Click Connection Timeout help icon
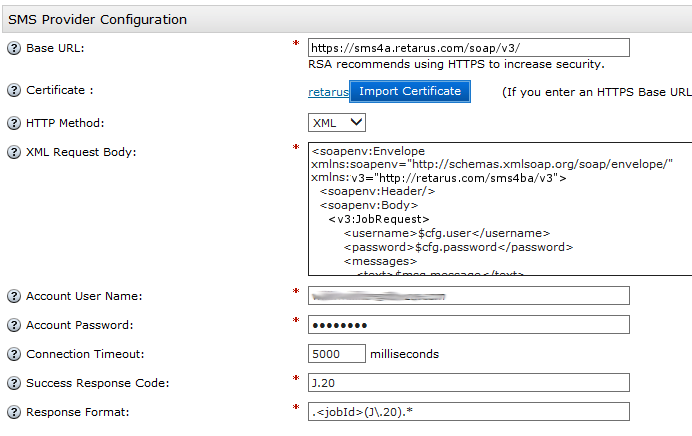This screenshot has width=692, height=436. (14, 354)
